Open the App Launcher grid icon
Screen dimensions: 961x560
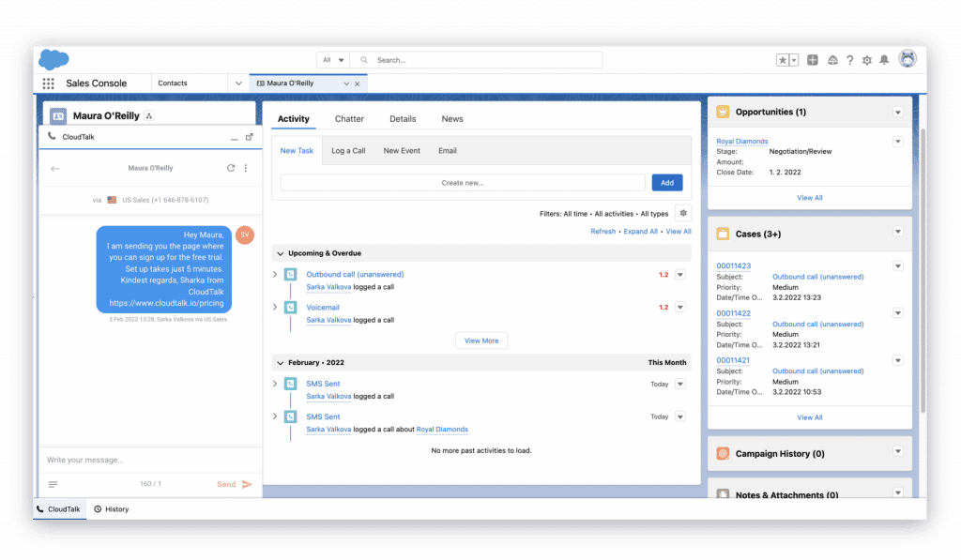[49, 83]
